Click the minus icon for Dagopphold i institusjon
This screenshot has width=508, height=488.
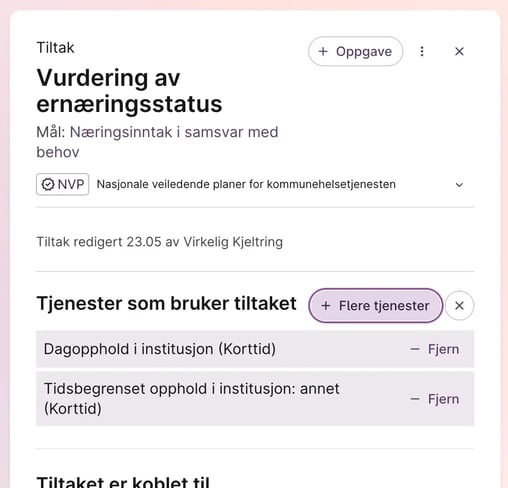pos(415,349)
